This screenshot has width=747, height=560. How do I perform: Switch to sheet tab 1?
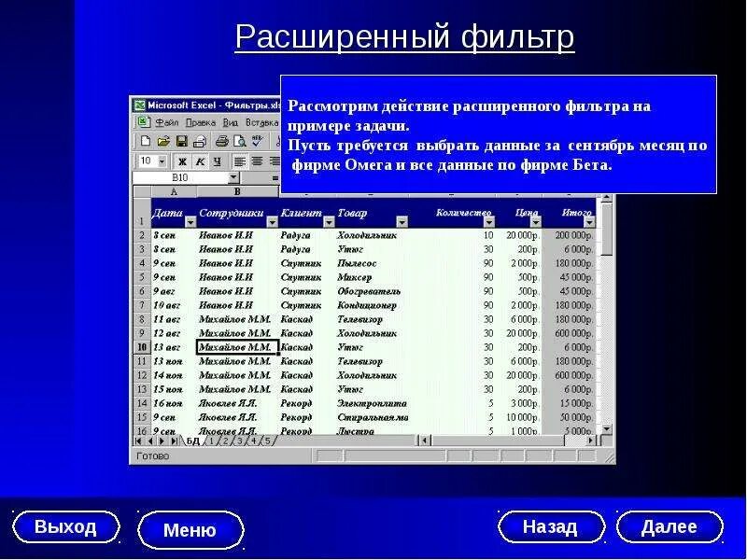coord(212,441)
